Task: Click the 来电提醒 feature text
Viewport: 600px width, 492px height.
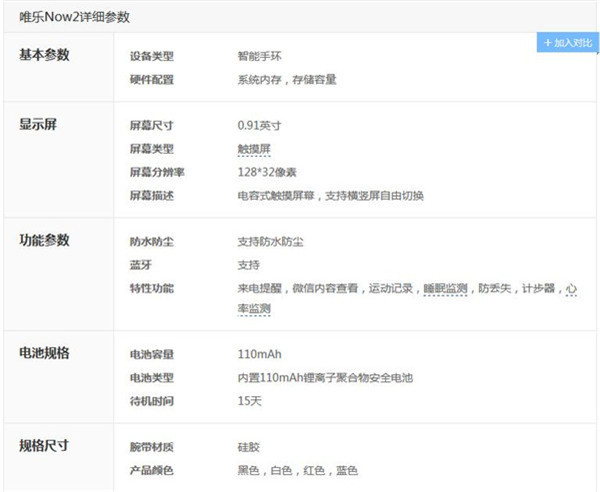Action: [259, 288]
